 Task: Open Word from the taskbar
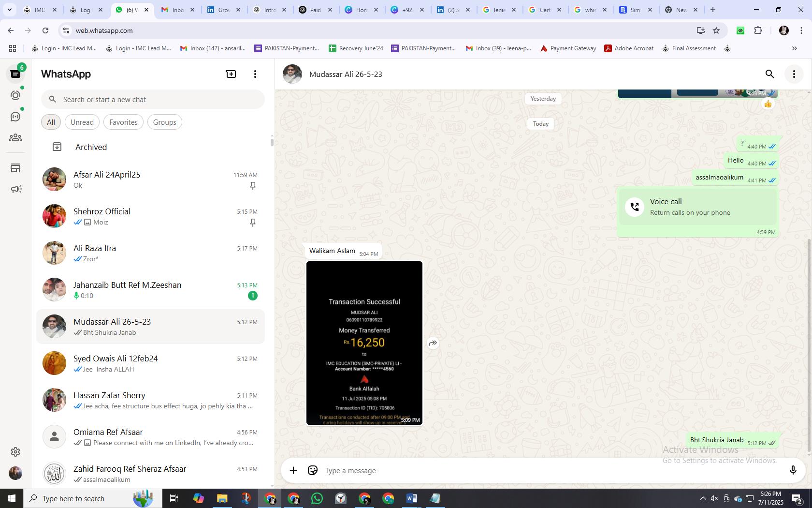(x=412, y=498)
